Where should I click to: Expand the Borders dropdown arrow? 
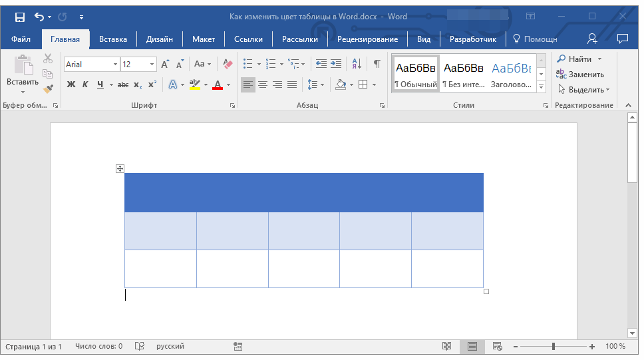(374, 85)
